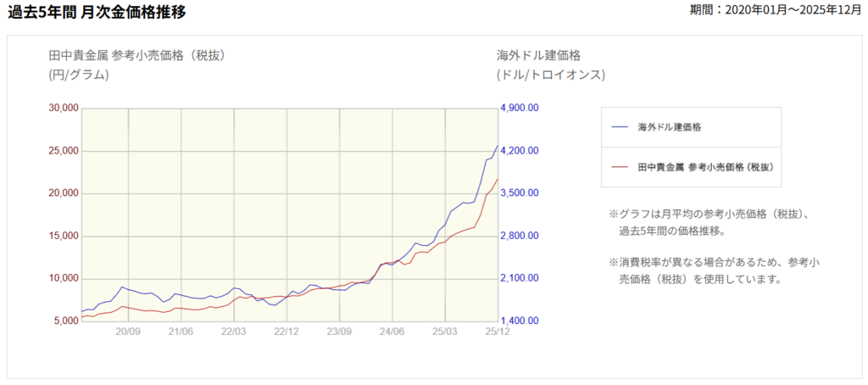Click the 24/06 x-axis label

[x=392, y=332]
